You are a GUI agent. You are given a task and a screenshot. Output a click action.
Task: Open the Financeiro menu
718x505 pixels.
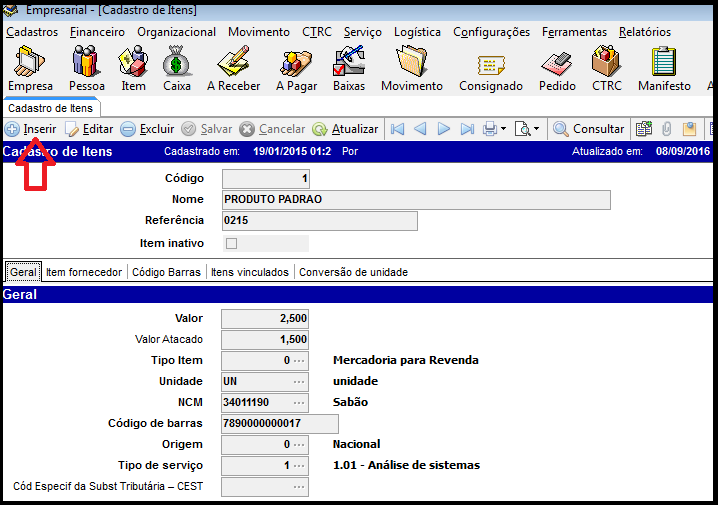pos(97,32)
